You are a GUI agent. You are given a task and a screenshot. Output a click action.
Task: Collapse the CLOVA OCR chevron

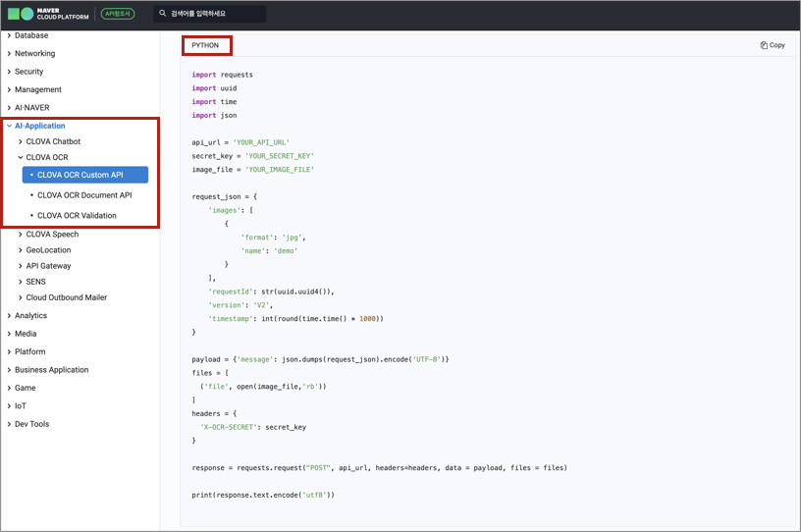21,157
